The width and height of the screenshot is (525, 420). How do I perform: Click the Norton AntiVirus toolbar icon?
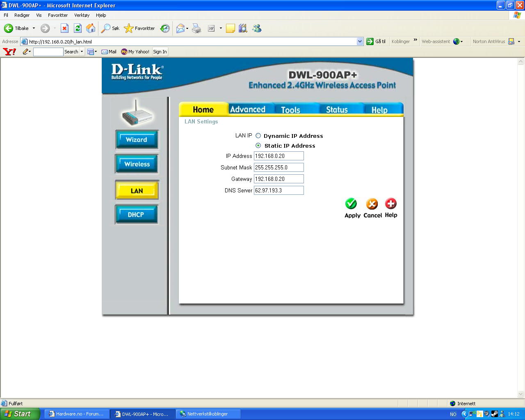(x=511, y=41)
